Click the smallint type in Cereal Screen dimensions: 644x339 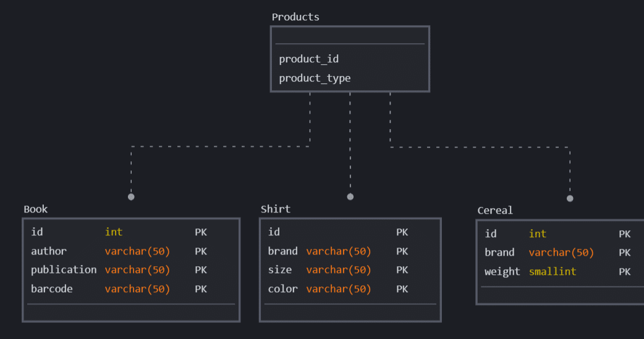[x=553, y=272]
